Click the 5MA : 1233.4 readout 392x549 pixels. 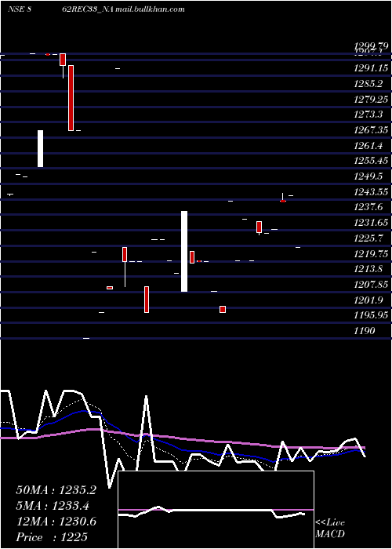tap(53, 506)
